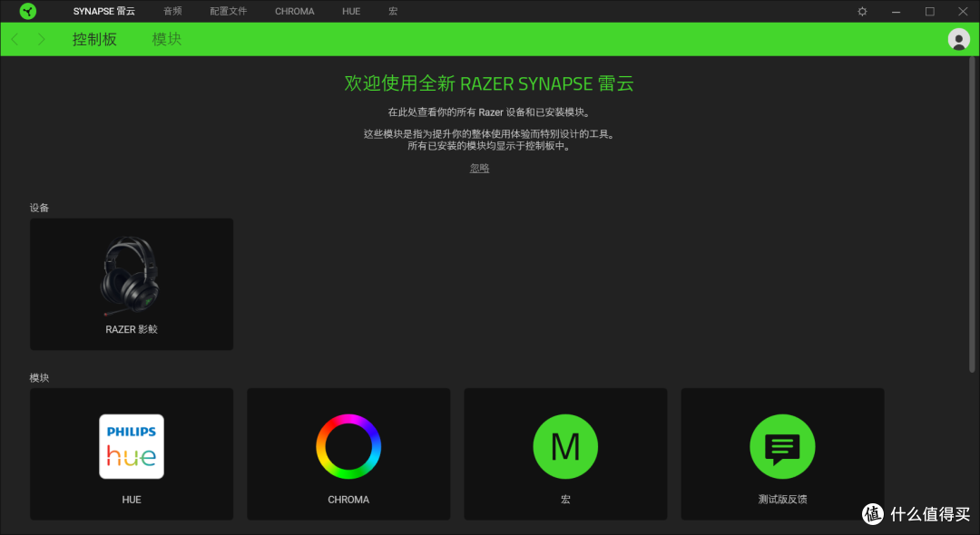Maximize the Synapse window

929,11
